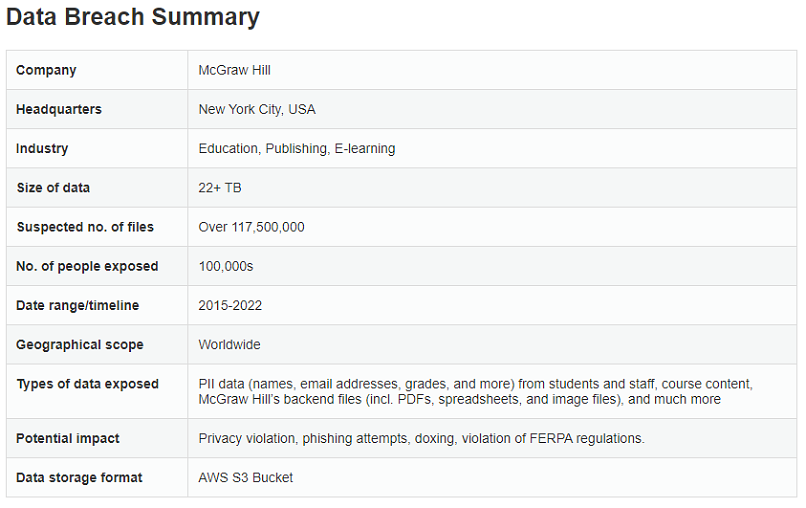Click the 100,000s value cell
Image resolution: width=806 pixels, height=508 pixels.
coord(226,266)
